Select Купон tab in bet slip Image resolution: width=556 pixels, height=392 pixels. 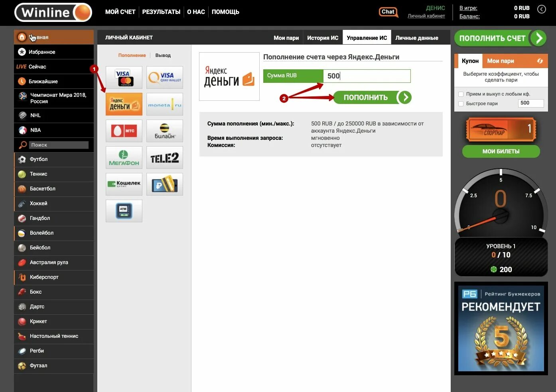tap(470, 61)
